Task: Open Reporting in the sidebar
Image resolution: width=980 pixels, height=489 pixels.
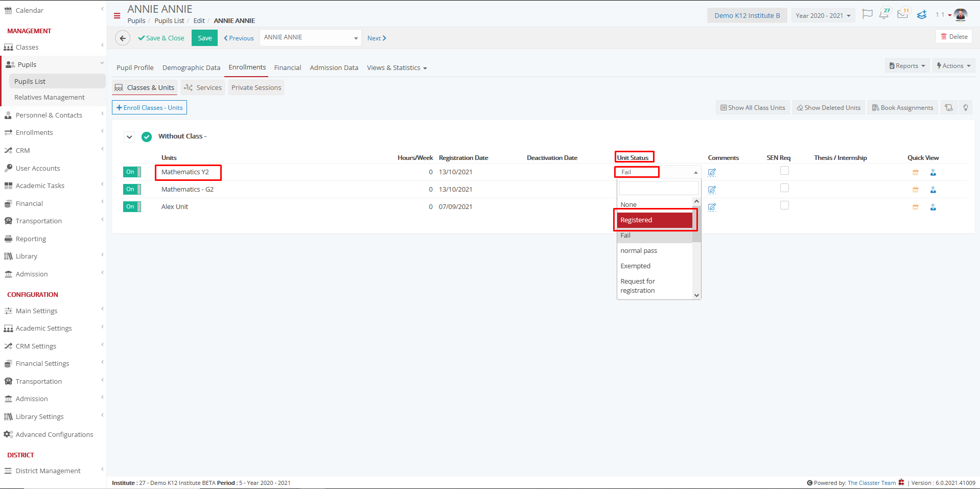Action: pyautogui.click(x=31, y=239)
